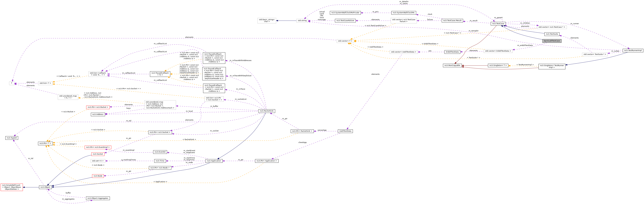Open unordered_map with PacketSink::AddressHash node
Image resolution: width=644 pixels, height=204 pixels.
(x=160, y=105)
